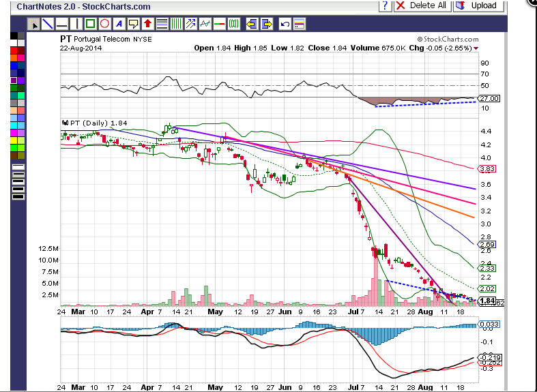The height and width of the screenshot is (392, 537).
Task: Click the 2.02 price label
Action: 487,288
